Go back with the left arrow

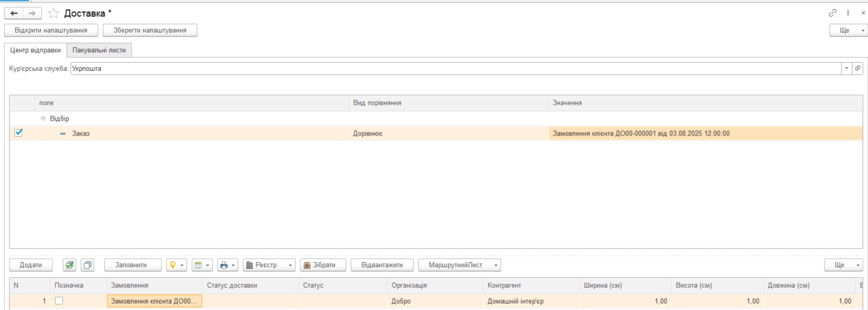pos(14,13)
